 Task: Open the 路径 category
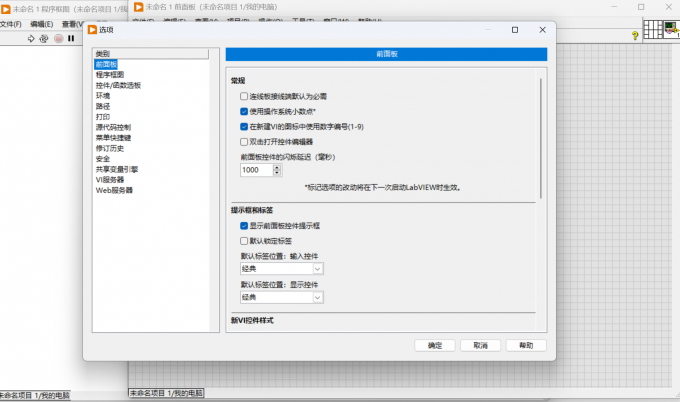point(103,106)
